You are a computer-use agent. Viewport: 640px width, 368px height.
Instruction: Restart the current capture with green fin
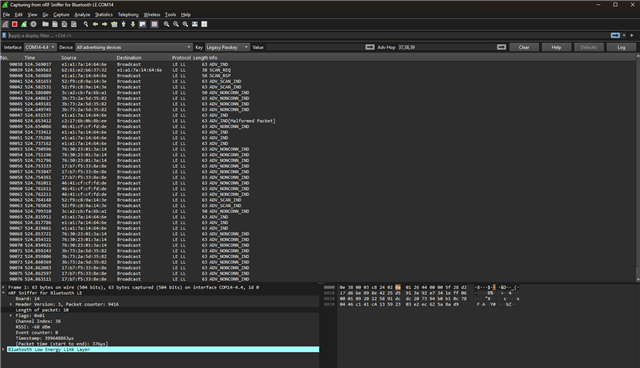24,24
